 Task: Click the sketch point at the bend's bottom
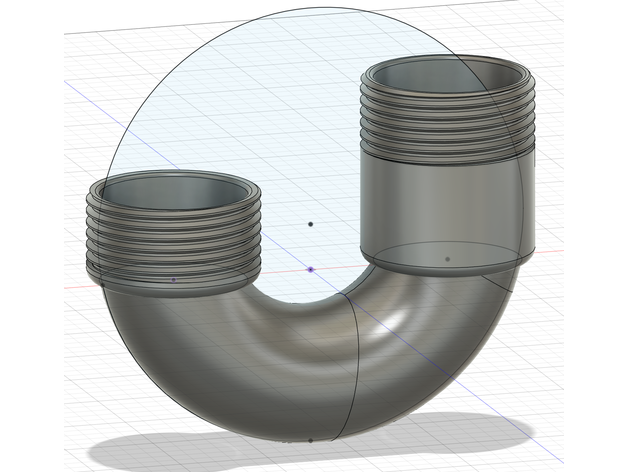[311, 439]
